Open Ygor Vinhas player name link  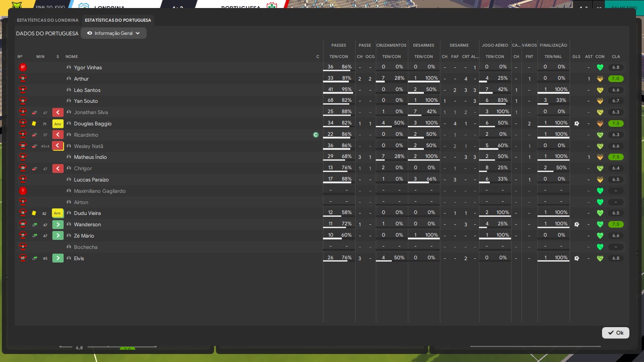[88, 67]
